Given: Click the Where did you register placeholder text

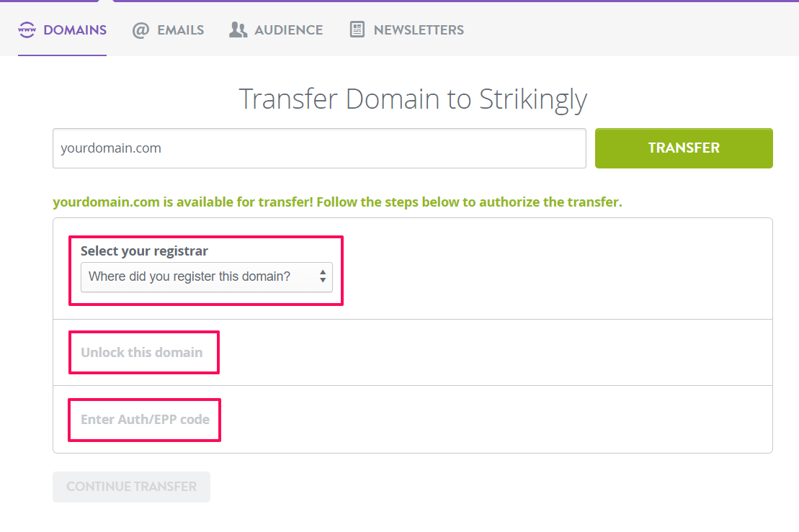Looking at the screenshot, I should (x=189, y=276).
